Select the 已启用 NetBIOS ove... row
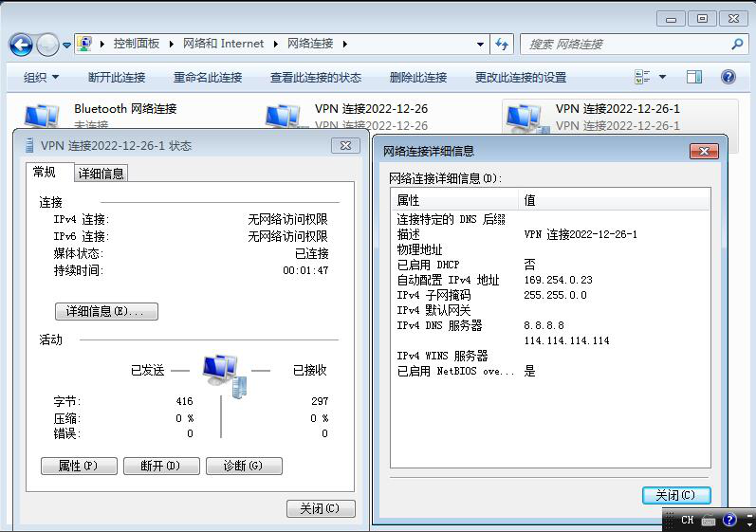The image size is (756, 532). coord(550,371)
